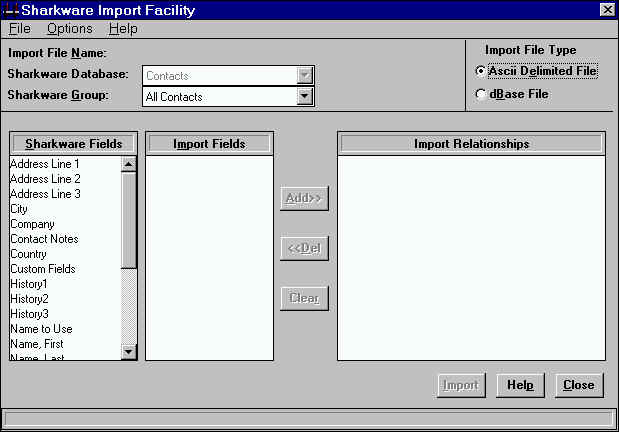Select Name, First in the list
Viewport: 619px width, 432px height.
(x=66, y=344)
